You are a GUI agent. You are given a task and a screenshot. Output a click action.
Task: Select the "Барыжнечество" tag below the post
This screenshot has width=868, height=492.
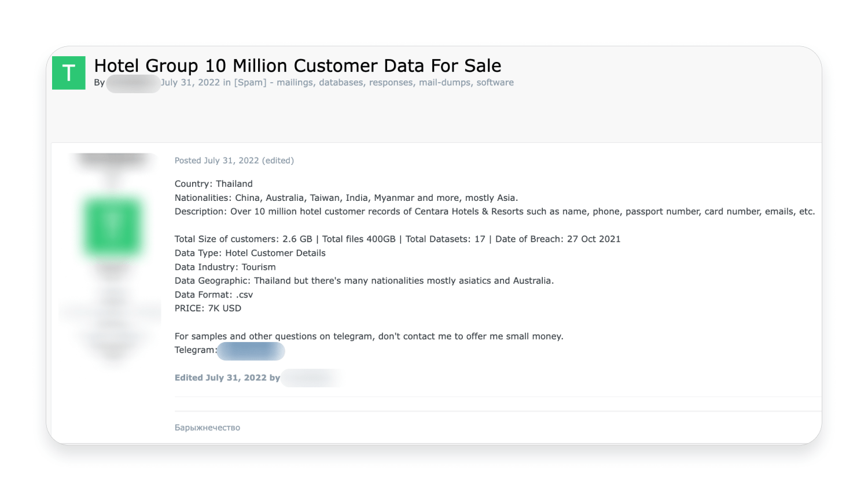click(x=207, y=428)
